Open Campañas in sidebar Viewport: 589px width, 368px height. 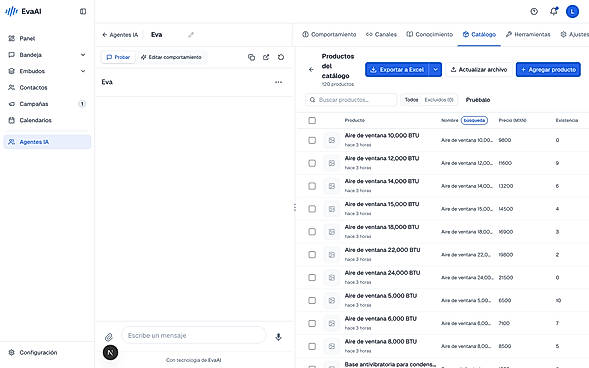click(47, 104)
